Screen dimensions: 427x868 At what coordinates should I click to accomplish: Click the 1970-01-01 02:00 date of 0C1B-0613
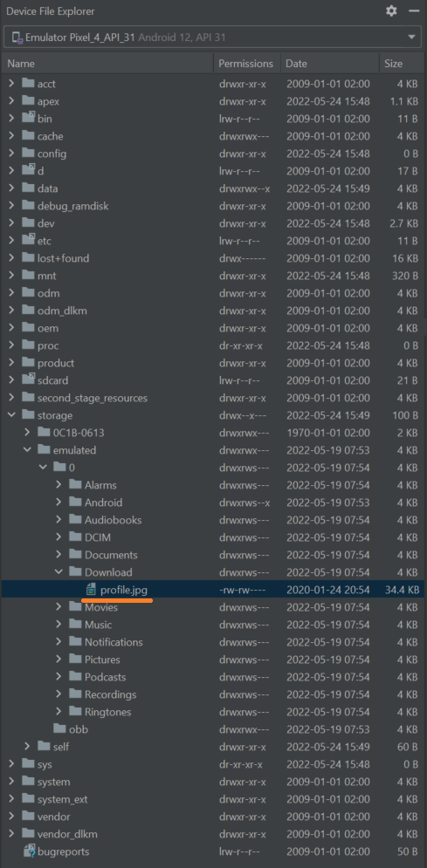coord(327,433)
